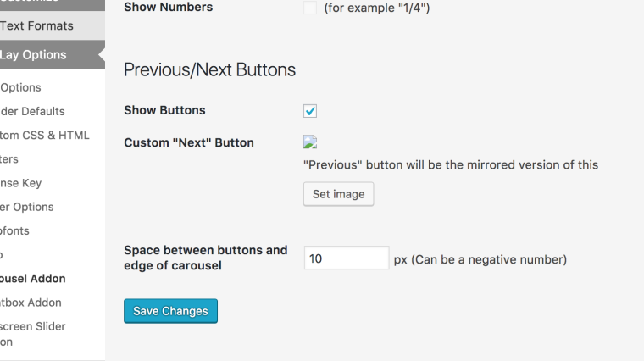Select the Lay Options sidebar menu

coord(34,55)
